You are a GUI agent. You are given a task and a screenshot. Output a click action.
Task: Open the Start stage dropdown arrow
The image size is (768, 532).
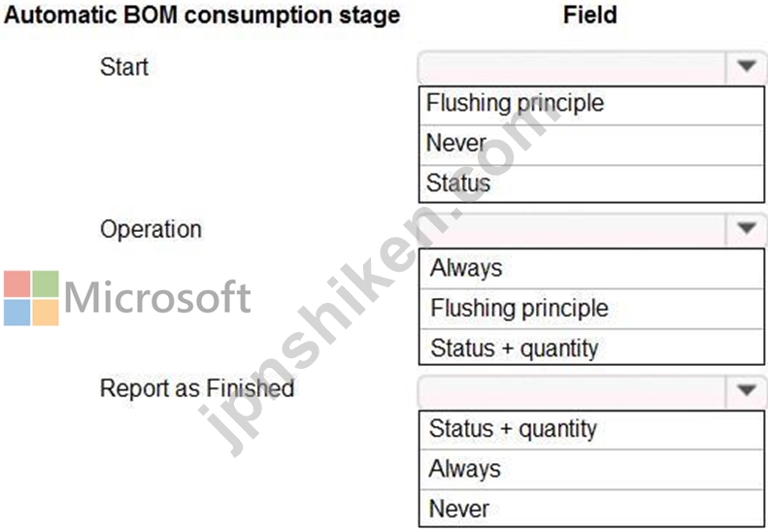746,67
